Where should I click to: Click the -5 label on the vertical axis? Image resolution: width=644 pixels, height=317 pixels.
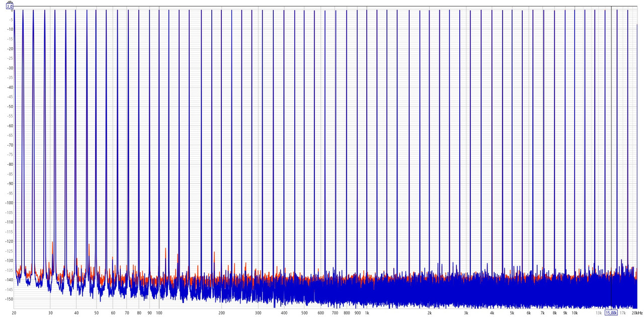tap(11, 20)
